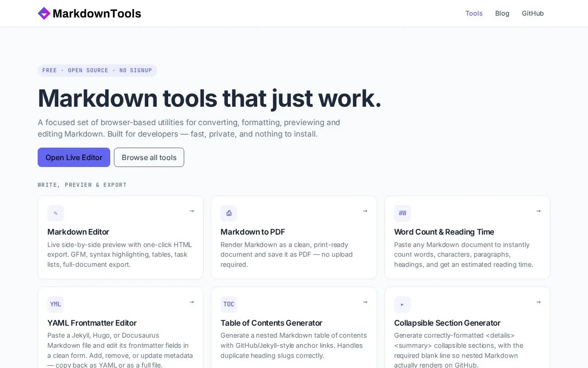Click the 'Paste a Jekyll, Hugo, or Docusaurus' description
588x368 pixels.
120,350
